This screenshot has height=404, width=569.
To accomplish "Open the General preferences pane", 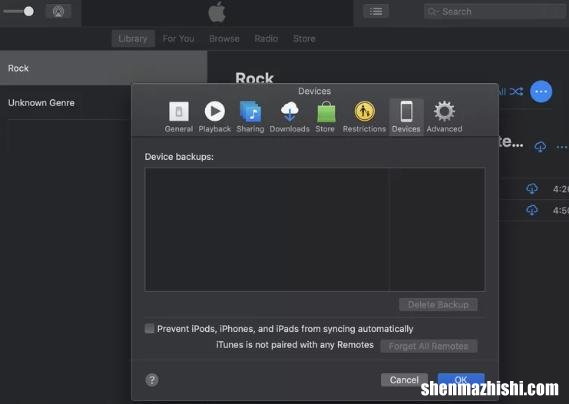I will tap(179, 117).
